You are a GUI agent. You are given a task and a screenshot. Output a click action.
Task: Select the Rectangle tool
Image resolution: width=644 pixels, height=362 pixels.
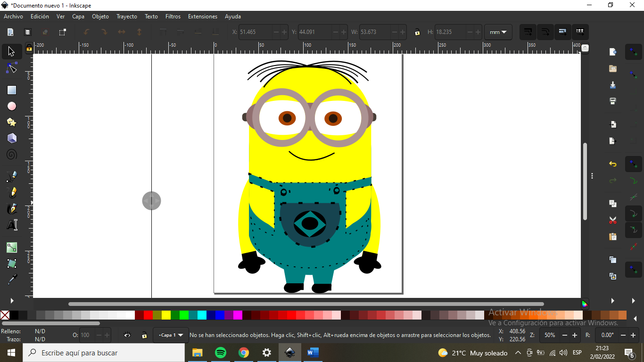(x=12, y=90)
